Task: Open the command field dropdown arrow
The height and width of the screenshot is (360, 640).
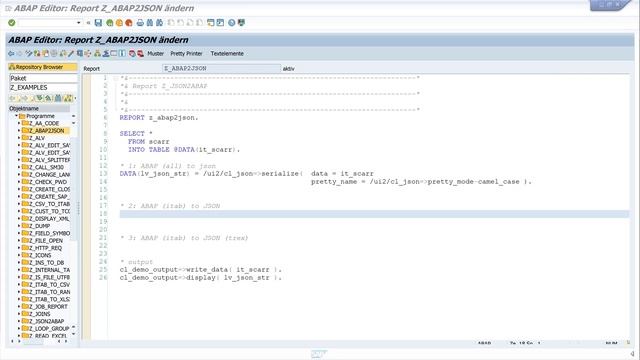Action: pos(78,23)
